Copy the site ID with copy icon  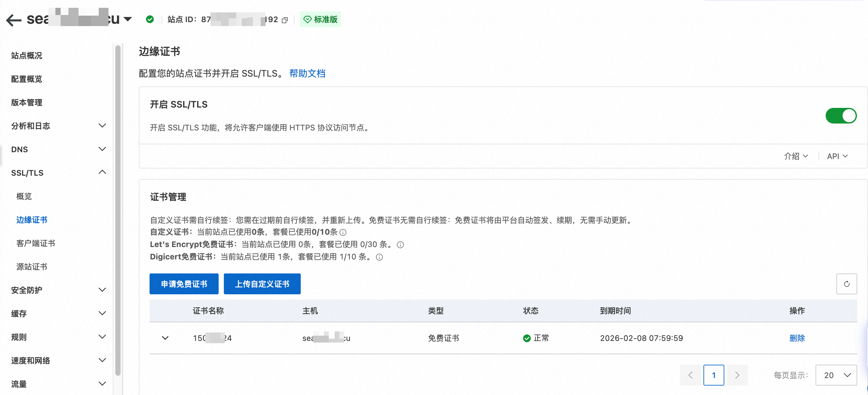pyautogui.click(x=285, y=20)
